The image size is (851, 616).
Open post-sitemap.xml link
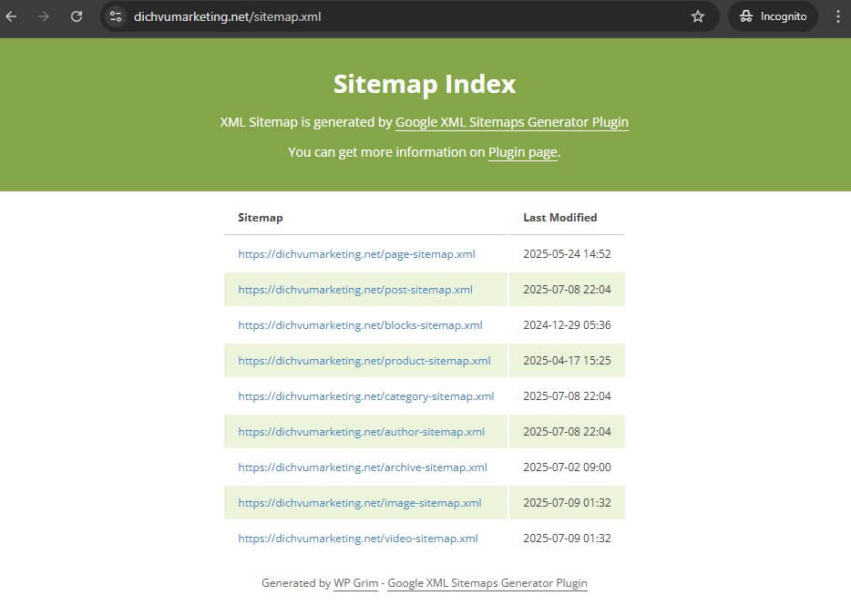355,290
